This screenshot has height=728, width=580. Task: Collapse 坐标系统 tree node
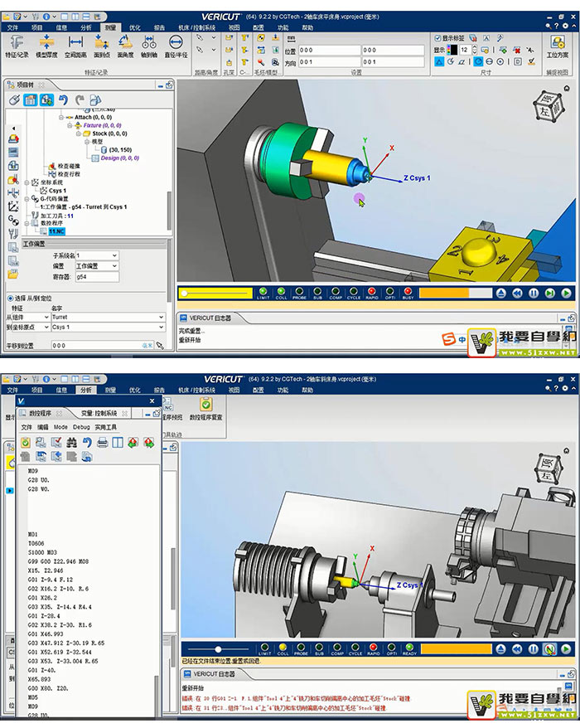pos(27,182)
